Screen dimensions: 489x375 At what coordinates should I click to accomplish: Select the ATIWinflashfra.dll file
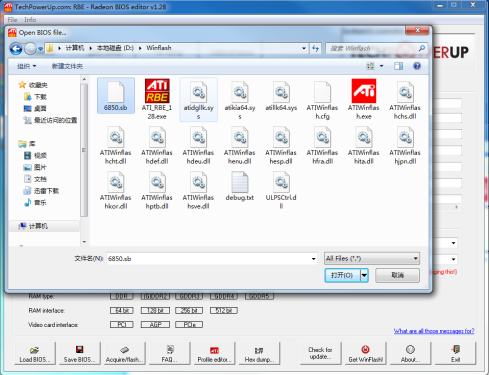(322, 145)
